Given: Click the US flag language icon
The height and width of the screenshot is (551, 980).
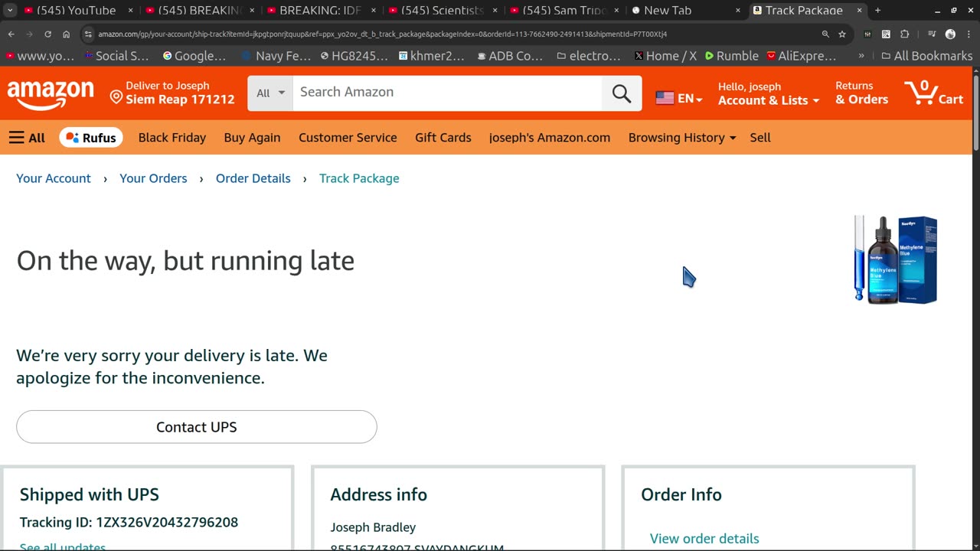Looking at the screenshot, I should click(665, 99).
